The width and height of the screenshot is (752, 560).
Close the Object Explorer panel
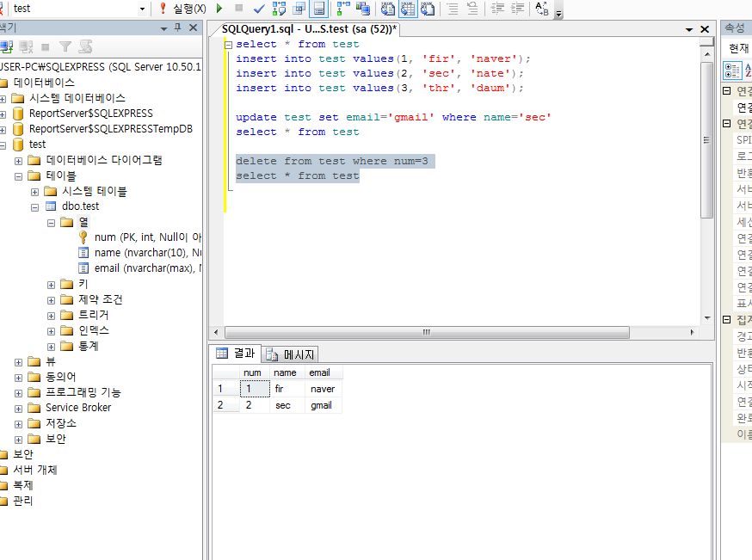pos(194,28)
